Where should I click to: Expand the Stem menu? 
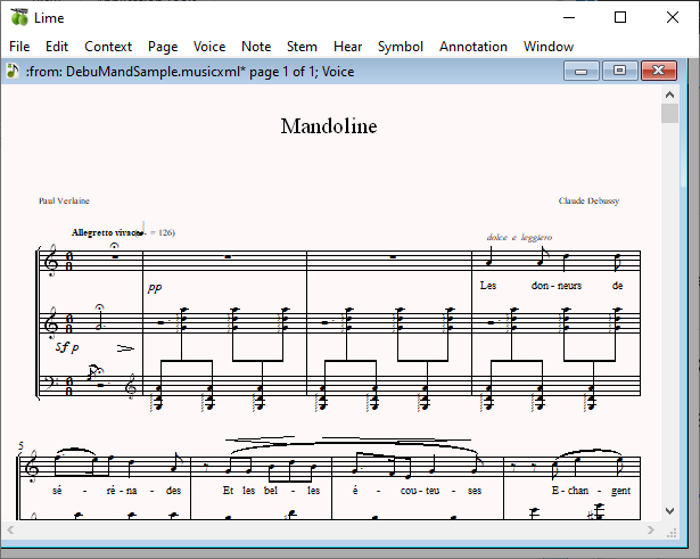[302, 46]
